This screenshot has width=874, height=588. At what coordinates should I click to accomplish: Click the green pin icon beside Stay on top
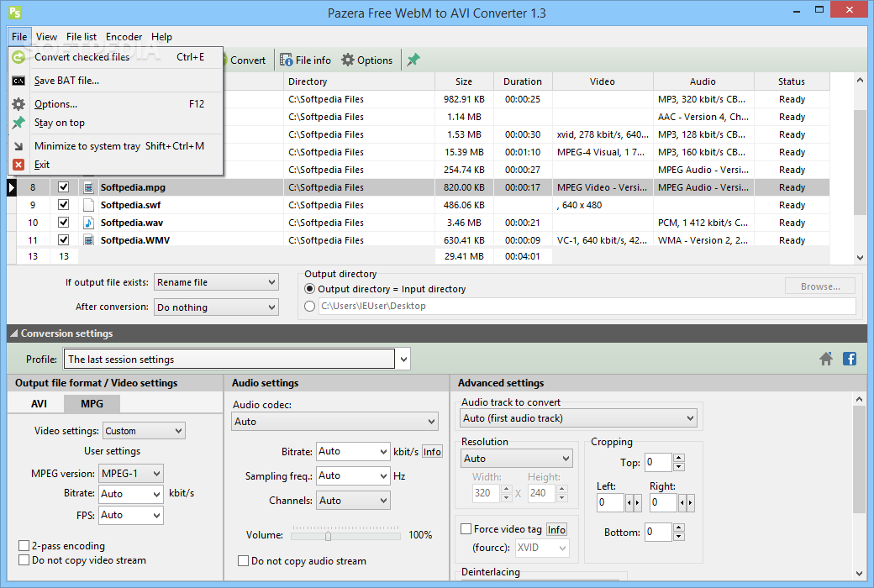point(18,123)
